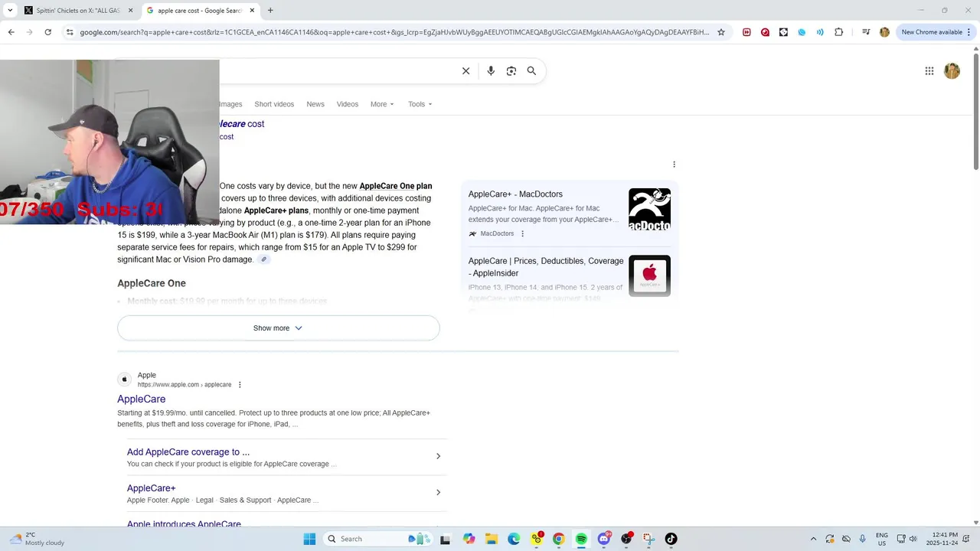
Task: Open Discord from the taskbar
Action: 604,539
